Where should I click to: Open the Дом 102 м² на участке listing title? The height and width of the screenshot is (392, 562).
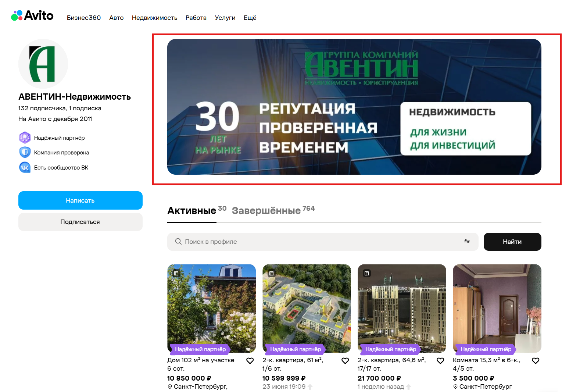201,364
